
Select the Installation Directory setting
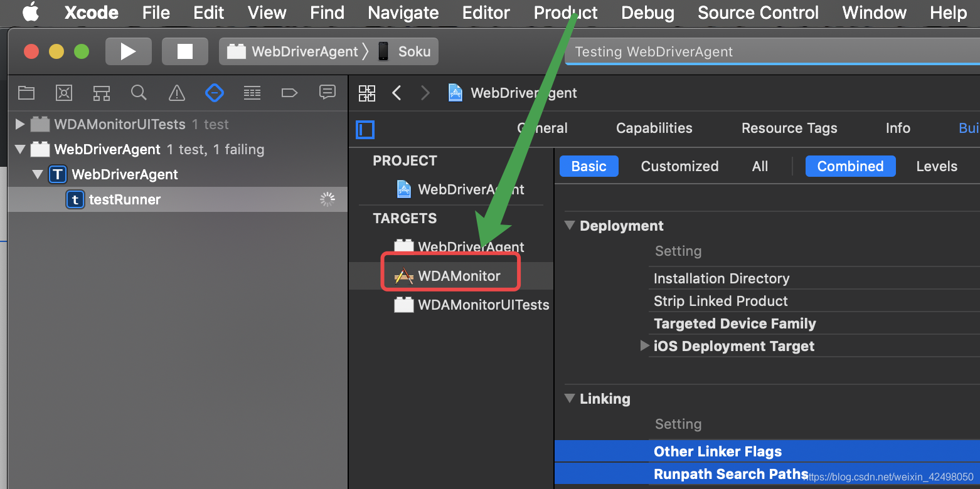pos(722,278)
